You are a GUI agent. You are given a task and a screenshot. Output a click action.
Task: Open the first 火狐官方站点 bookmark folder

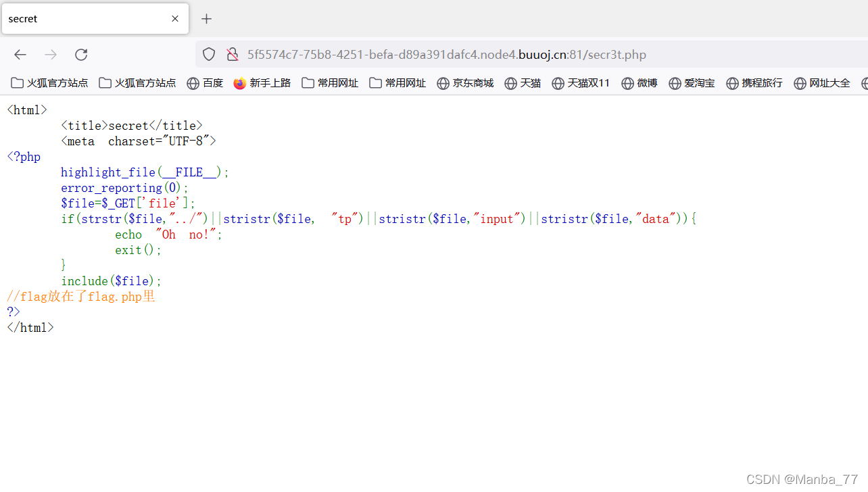(49, 83)
